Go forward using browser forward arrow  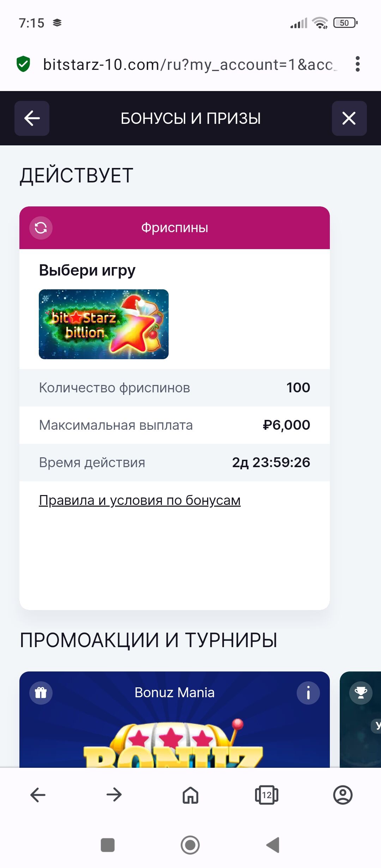tap(114, 795)
